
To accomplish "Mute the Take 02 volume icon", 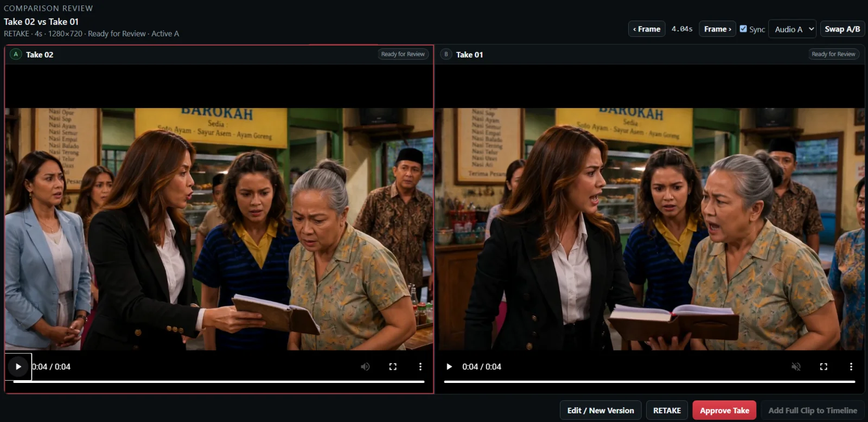I will 366,367.
